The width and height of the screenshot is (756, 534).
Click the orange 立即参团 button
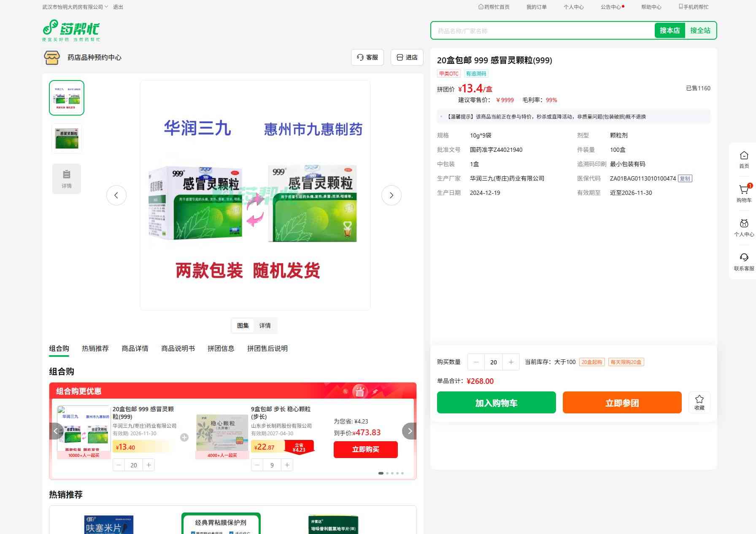pos(622,403)
